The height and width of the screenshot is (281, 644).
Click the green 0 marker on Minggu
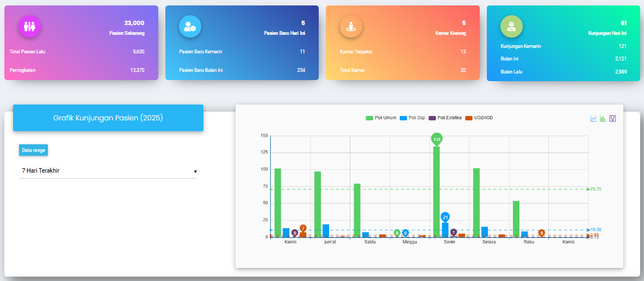click(397, 233)
